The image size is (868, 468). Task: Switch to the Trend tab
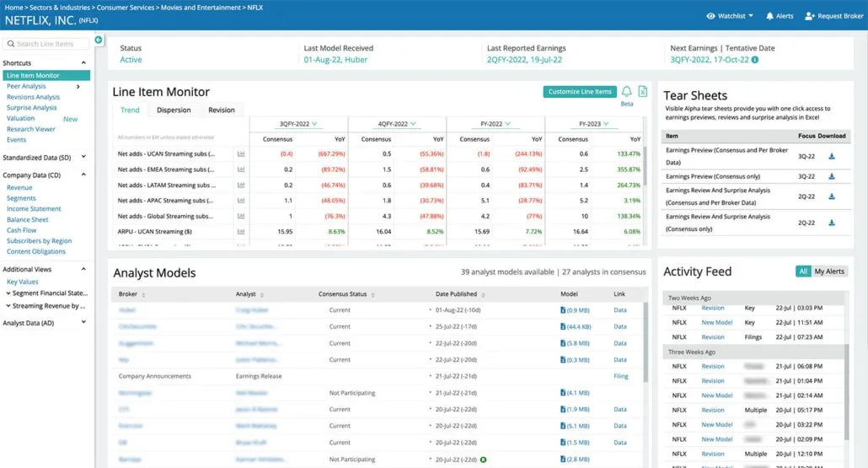[130, 110]
